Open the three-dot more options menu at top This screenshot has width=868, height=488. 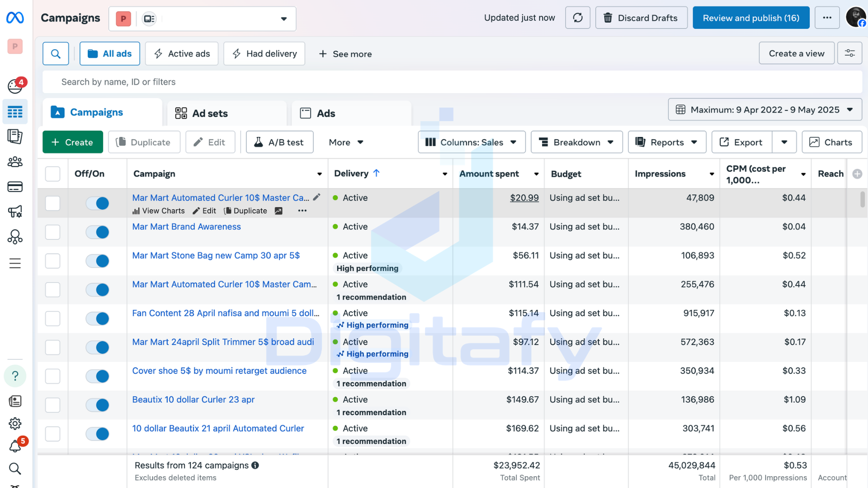coord(827,18)
